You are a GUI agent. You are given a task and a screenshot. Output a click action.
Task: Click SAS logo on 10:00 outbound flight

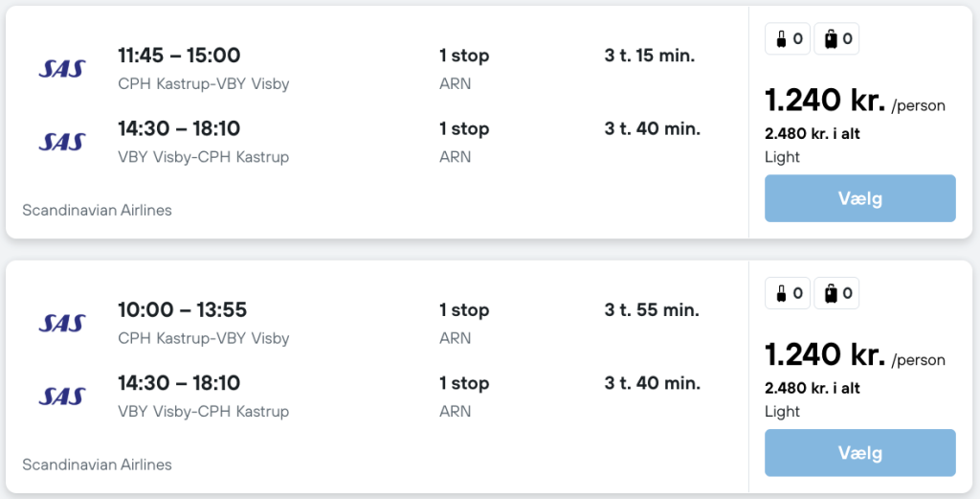(62, 324)
